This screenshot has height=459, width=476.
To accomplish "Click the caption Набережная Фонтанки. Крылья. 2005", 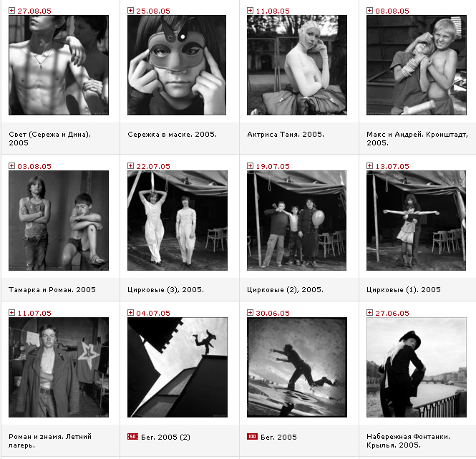I will pyautogui.click(x=408, y=441).
